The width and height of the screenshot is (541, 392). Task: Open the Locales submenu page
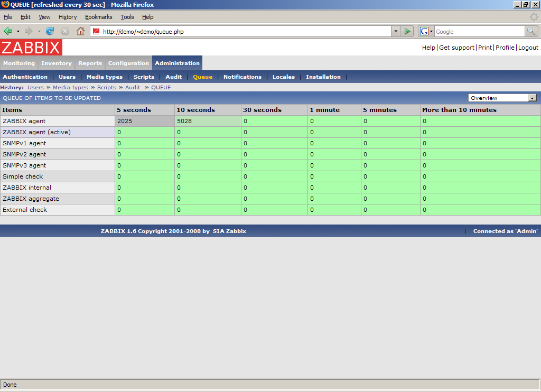(284, 77)
